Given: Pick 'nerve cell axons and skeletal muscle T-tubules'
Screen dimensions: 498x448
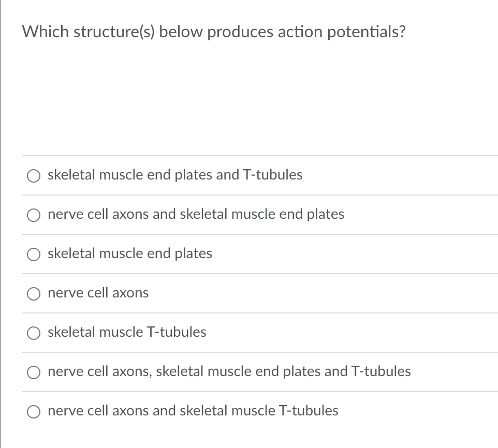Looking at the screenshot, I should [33, 411].
